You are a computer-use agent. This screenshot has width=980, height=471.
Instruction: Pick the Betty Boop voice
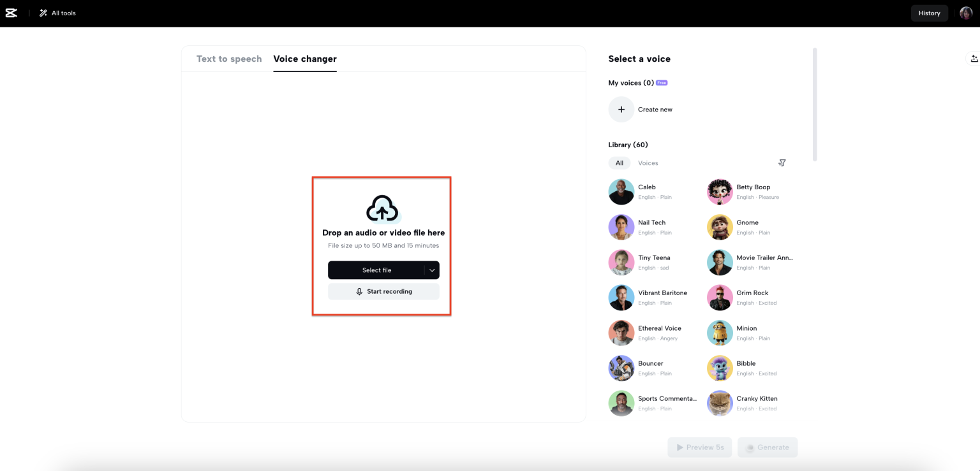coord(753,187)
